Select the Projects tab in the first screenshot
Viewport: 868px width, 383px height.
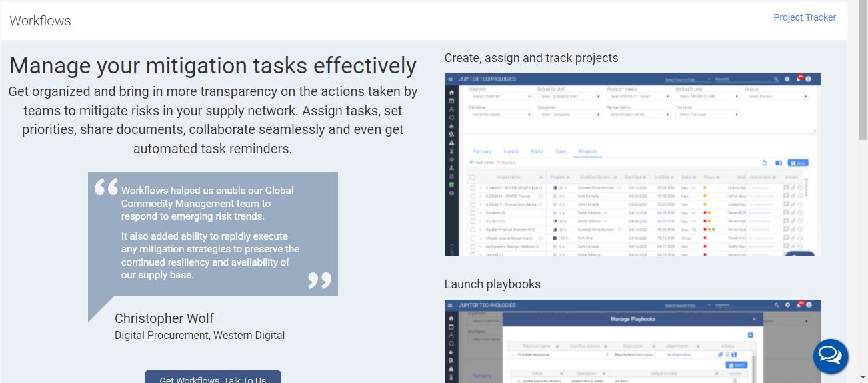[588, 151]
